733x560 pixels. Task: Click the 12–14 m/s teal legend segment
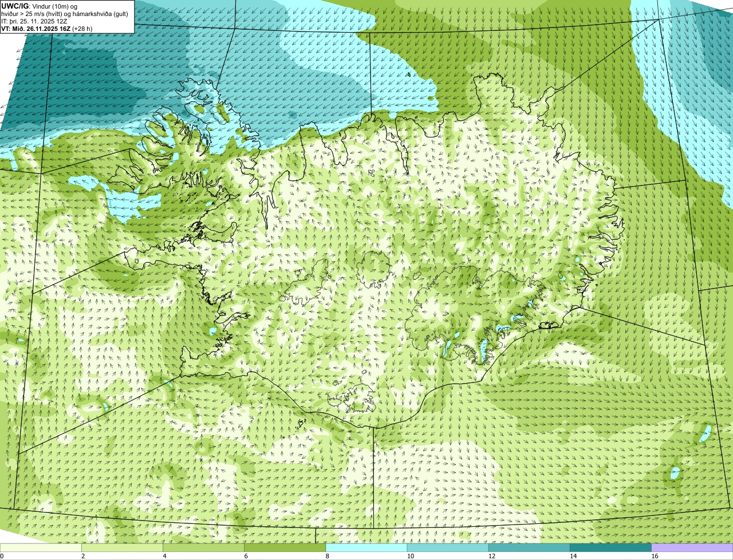point(529,548)
